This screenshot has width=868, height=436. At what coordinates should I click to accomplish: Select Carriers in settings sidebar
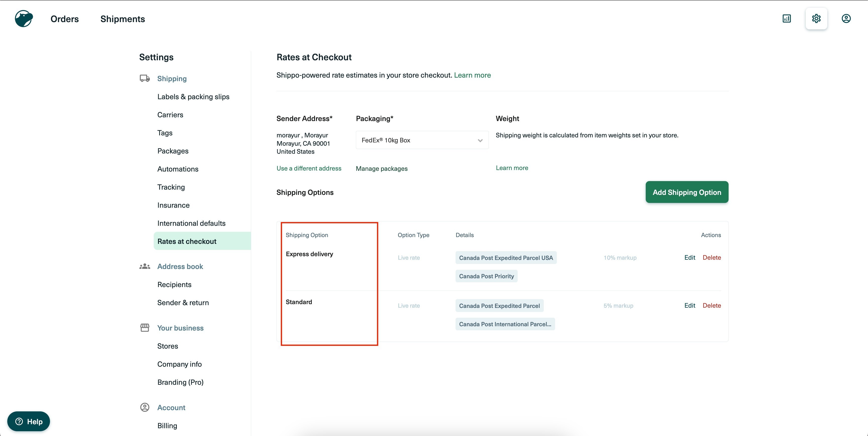(170, 115)
